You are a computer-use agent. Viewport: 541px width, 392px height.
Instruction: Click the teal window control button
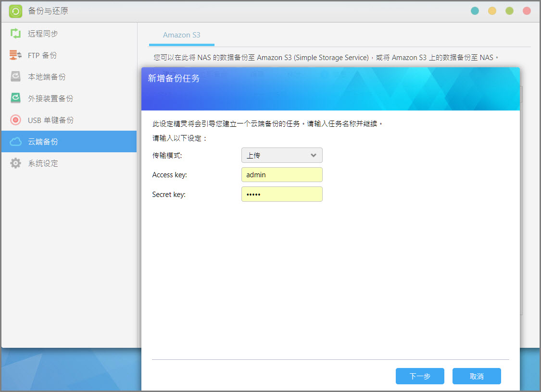tap(475, 11)
